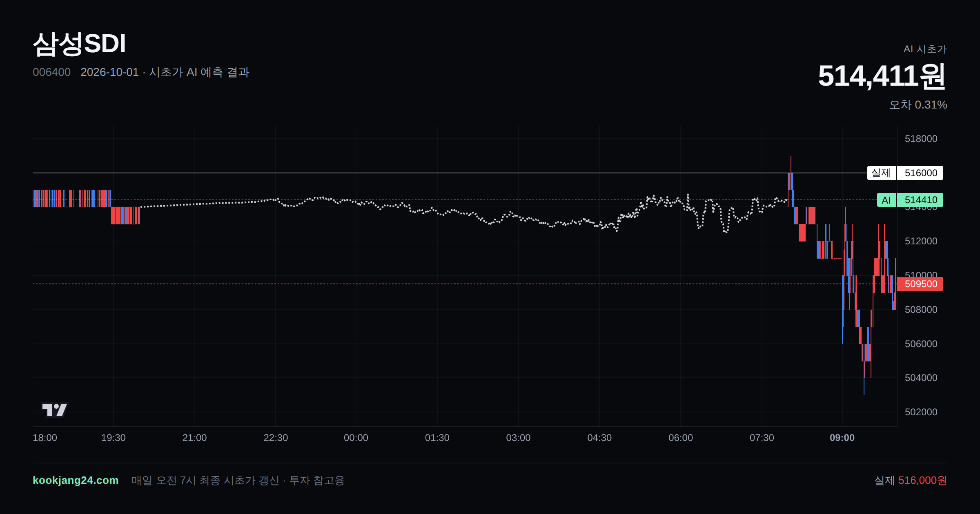
Task: Click the 오차 0.31% error text
Action: [918, 105]
